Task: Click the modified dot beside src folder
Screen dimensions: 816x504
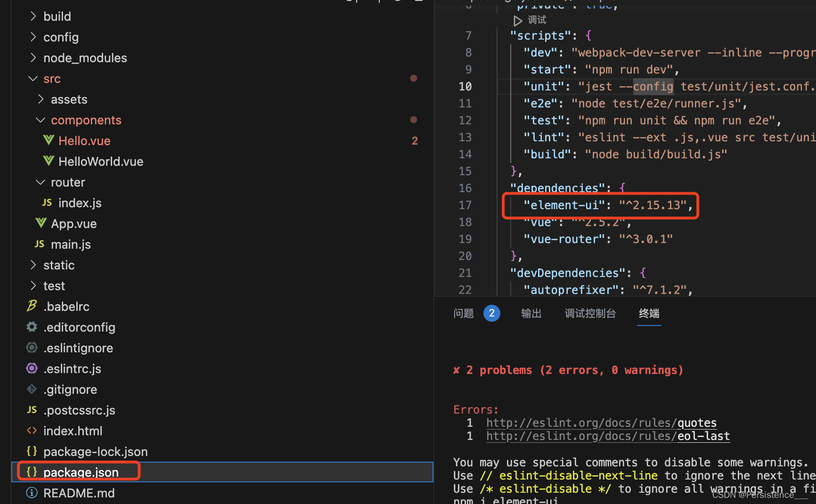Action: point(414,78)
